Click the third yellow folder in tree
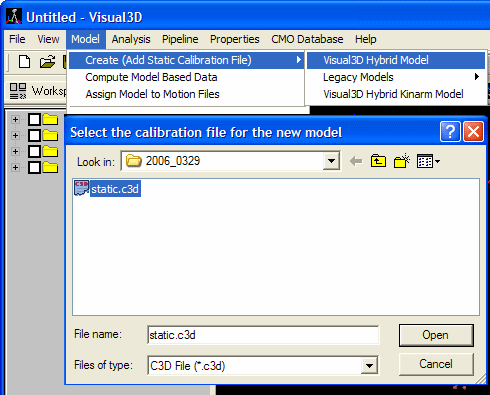490x395 pixels. (x=50, y=151)
